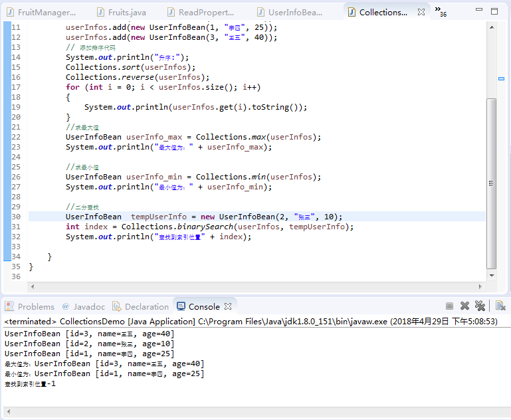This screenshot has width=511, height=420.
Task: Click the Java file icon on Fruits.java tab
Action: tap(101, 12)
